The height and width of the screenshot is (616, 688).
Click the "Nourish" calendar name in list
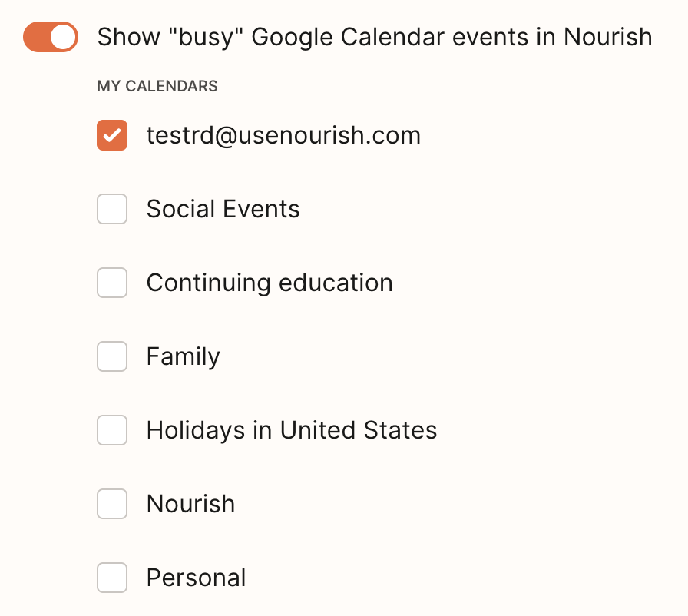[x=190, y=504]
